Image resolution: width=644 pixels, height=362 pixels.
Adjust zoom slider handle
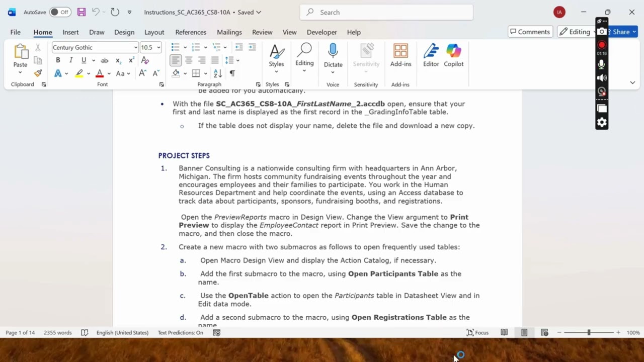pos(589,332)
